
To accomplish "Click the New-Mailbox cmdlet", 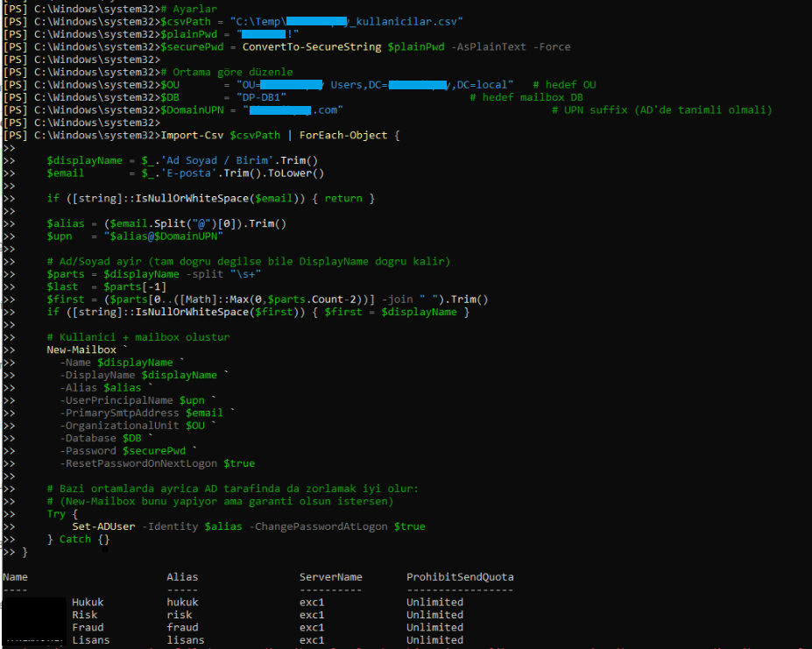I will 81,349.
